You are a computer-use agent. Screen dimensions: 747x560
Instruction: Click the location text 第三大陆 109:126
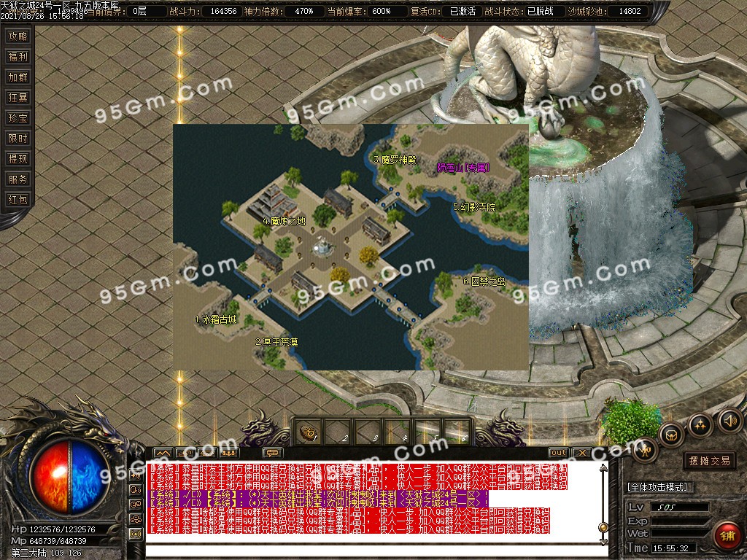pos(46,553)
